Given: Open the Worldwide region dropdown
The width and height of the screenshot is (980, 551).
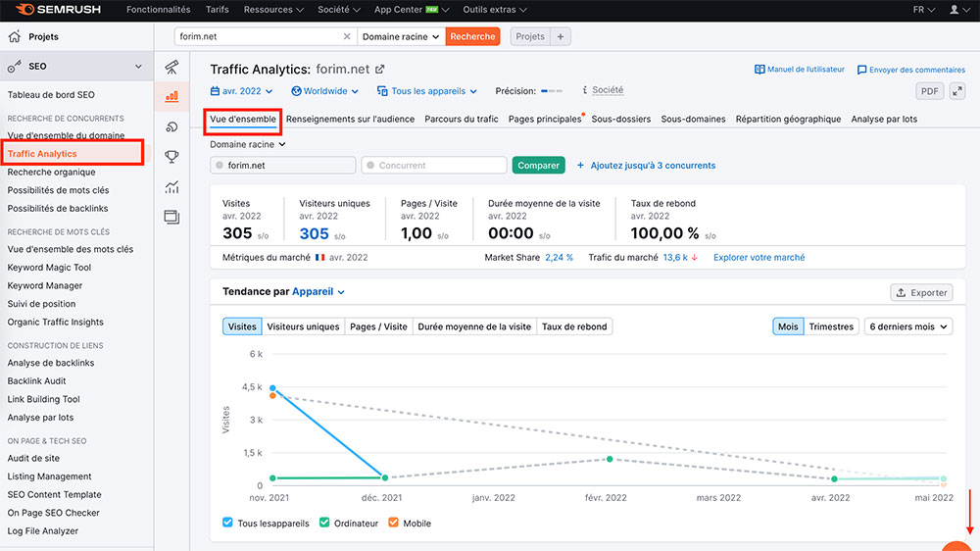Looking at the screenshot, I should coord(325,91).
